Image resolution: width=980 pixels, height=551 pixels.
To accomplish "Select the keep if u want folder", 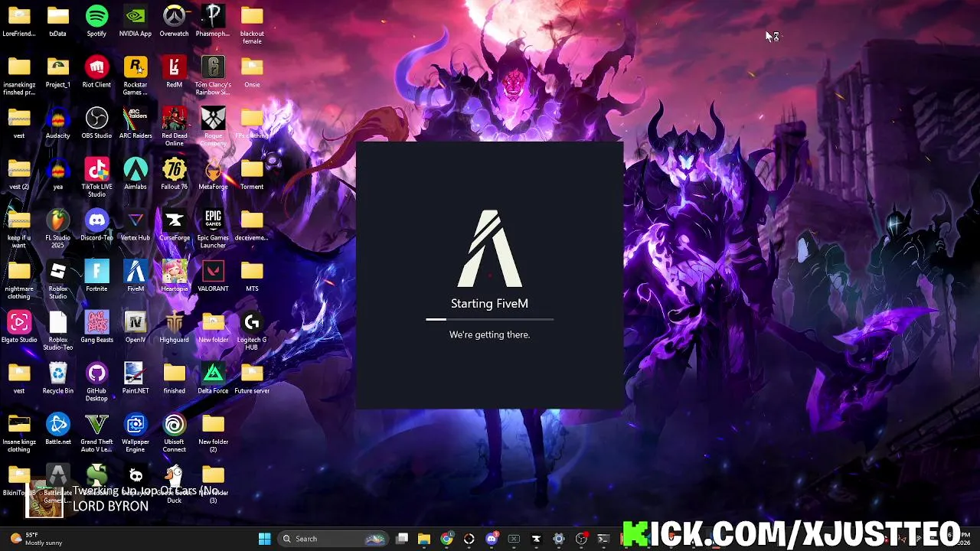I will coord(19,229).
